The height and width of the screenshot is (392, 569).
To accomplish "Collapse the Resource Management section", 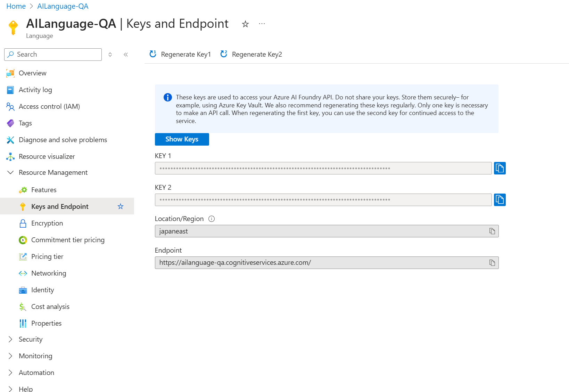I will coord(10,173).
